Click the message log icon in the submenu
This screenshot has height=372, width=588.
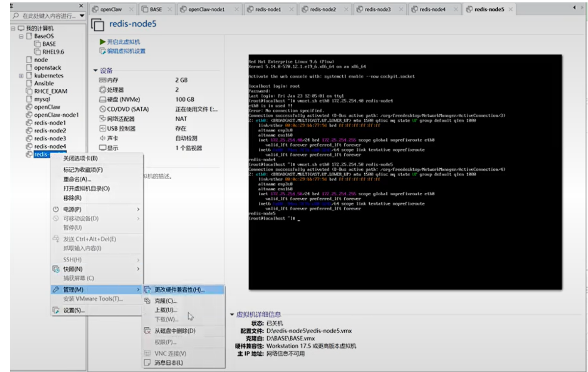click(147, 362)
